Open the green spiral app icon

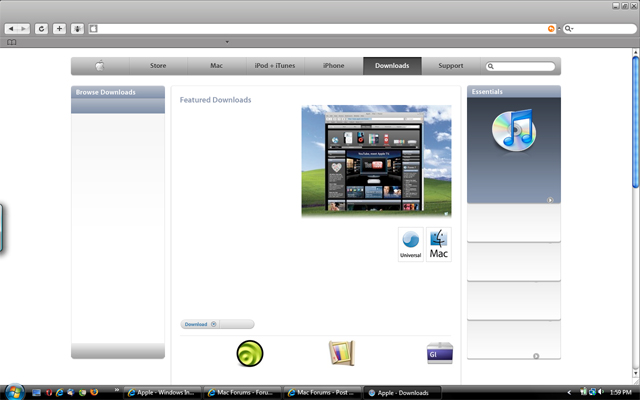250,353
